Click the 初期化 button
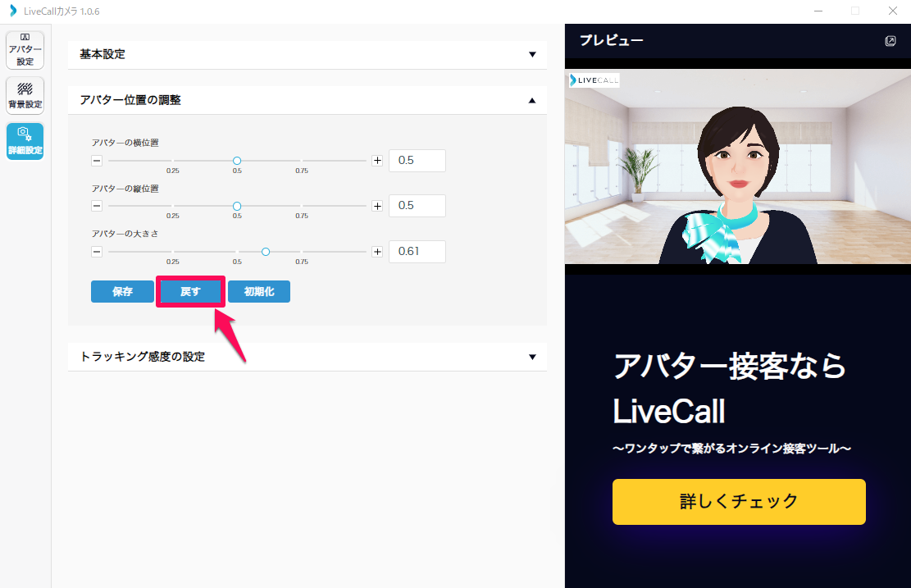This screenshot has width=911, height=588. 259,292
